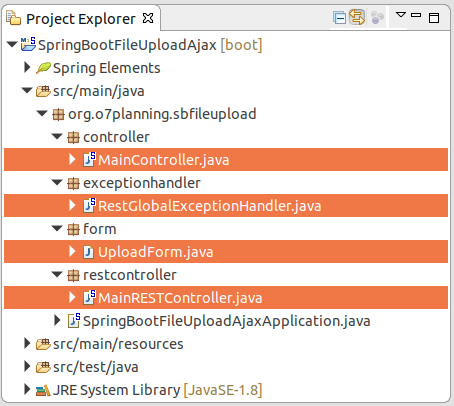Viewport: 454px width, 406px height.
Task: Select UploadForm.java in form package
Action: pyautogui.click(x=226, y=252)
